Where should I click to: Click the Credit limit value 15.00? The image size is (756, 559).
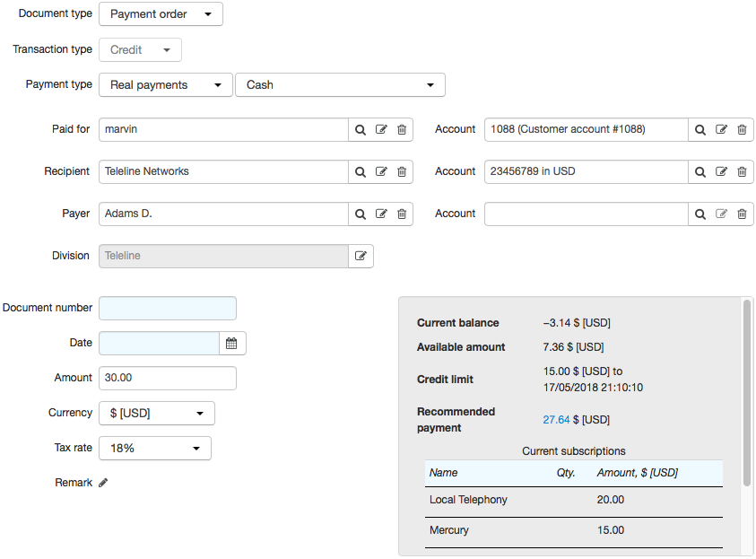[593, 380]
